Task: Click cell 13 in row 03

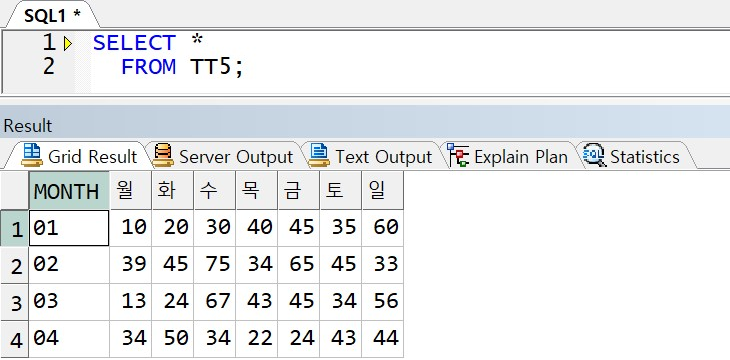Action: coord(130,302)
